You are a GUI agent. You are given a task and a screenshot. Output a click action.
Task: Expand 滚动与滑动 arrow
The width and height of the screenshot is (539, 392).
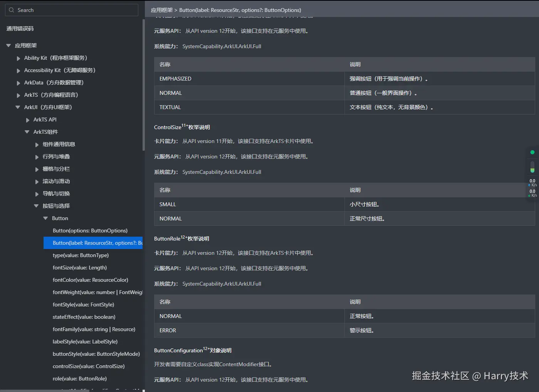37,182
